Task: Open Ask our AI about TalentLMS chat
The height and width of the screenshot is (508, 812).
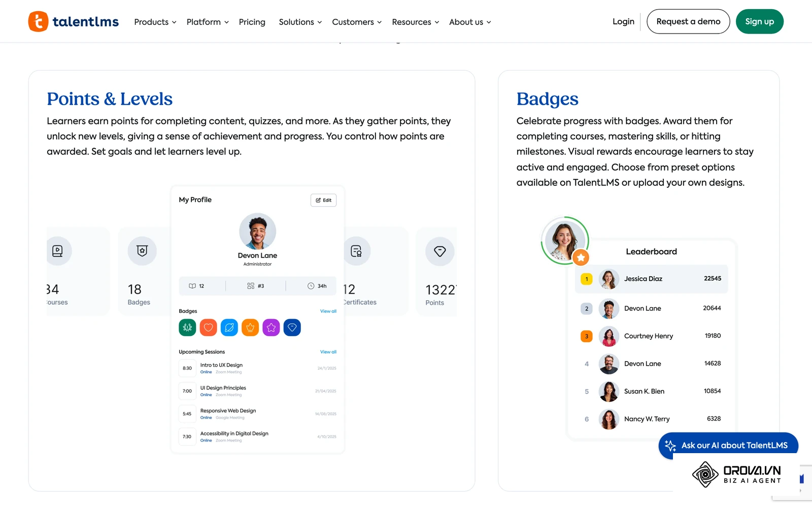Action: (728, 446)
